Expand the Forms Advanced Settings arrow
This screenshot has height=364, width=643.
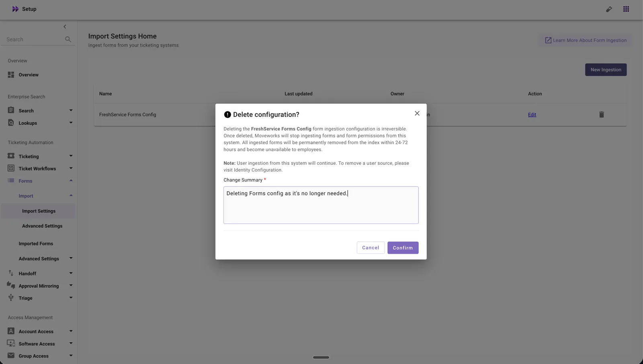(x=71, y=258)
